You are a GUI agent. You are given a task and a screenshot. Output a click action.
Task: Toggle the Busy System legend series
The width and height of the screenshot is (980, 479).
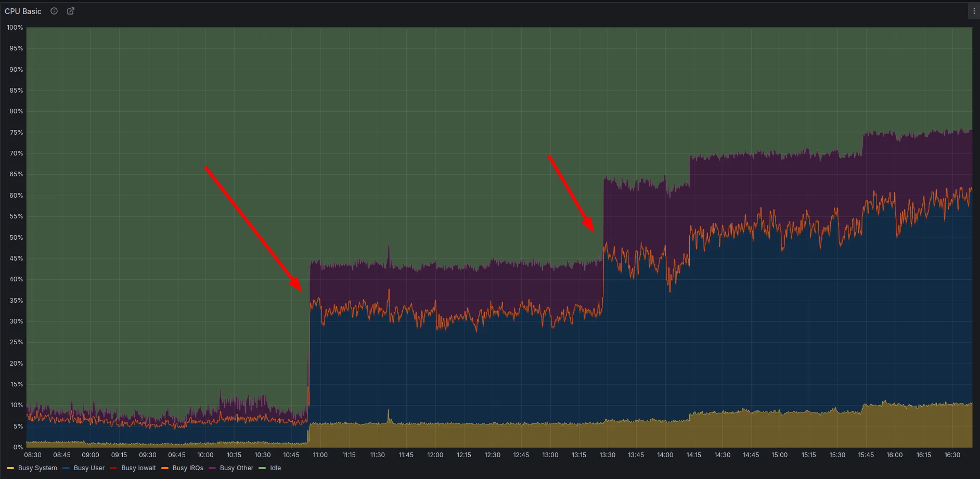[37, 468]
